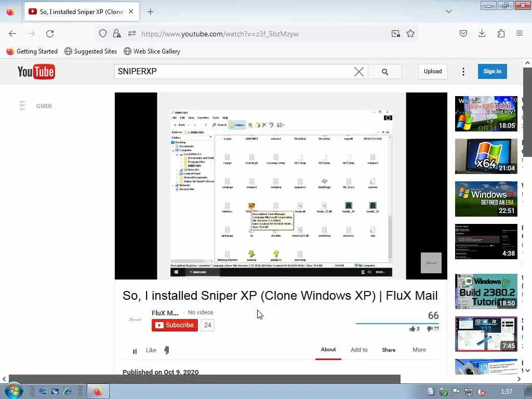The width and height of the screenshot is (532, 399).
Task: Open tracking protection shield in address bar
Action: point(103,33)
